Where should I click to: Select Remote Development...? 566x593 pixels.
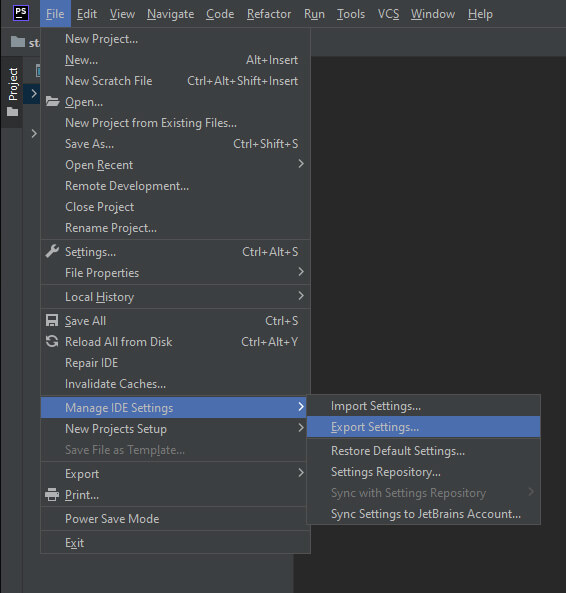point(175,186)
